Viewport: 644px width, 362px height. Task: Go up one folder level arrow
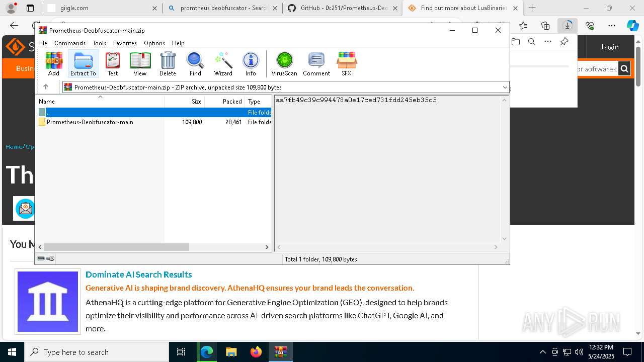(46, 87)
